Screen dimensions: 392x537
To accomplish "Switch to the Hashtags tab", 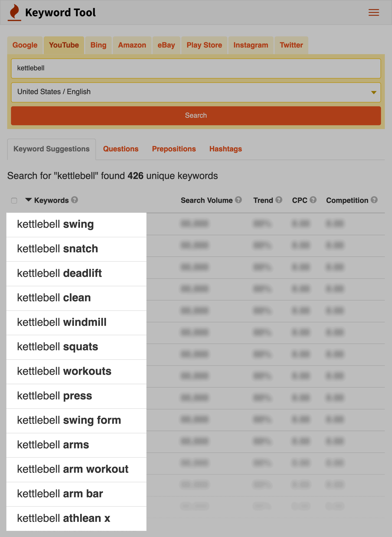I will (225, 149).
